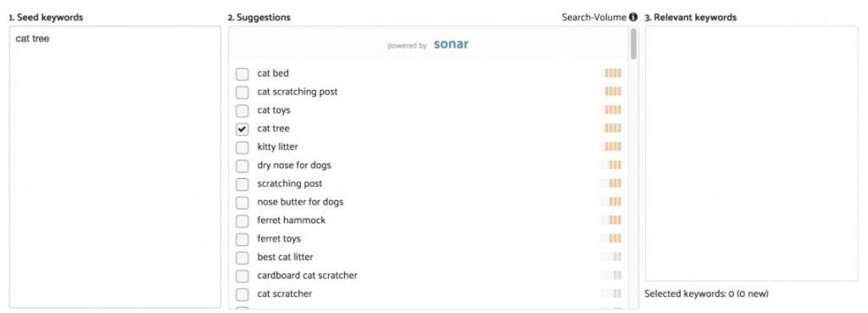Click the suggestions list scrollbar thumb
Screen dimensions: 868x313
(633, 44)
